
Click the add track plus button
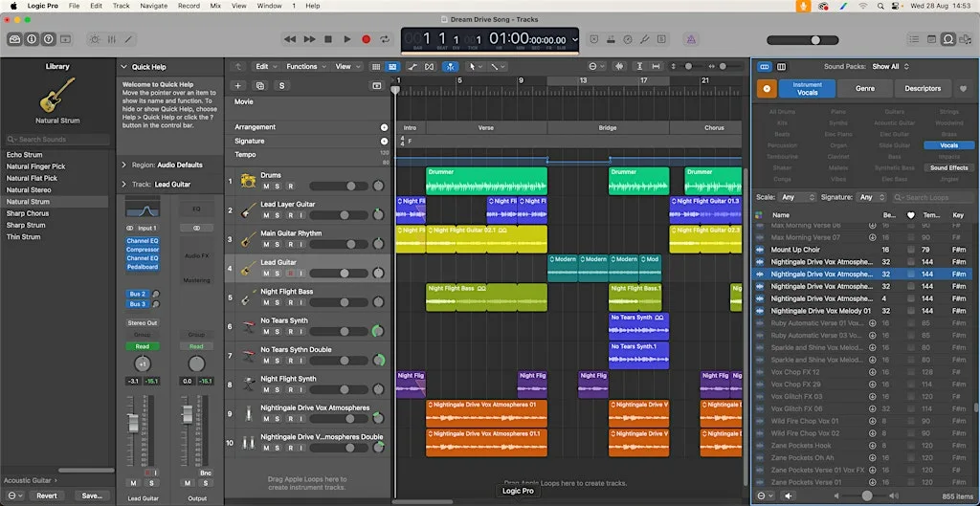tap(238, 85)
